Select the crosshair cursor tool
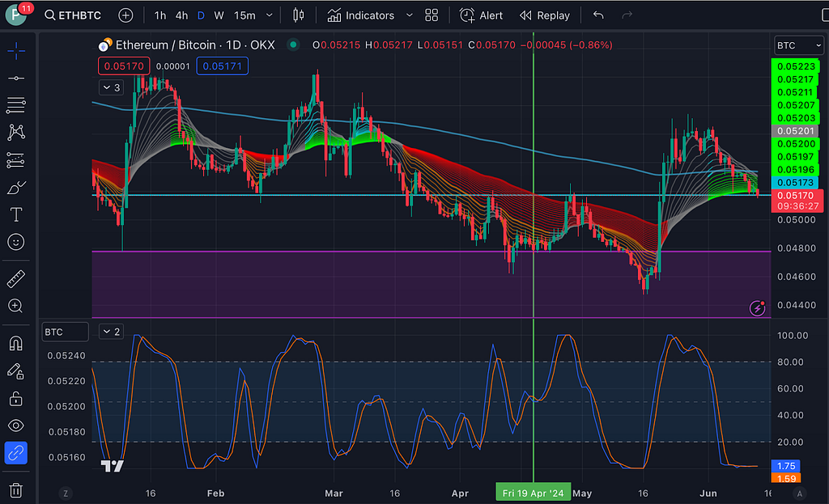 coord(16,51)
